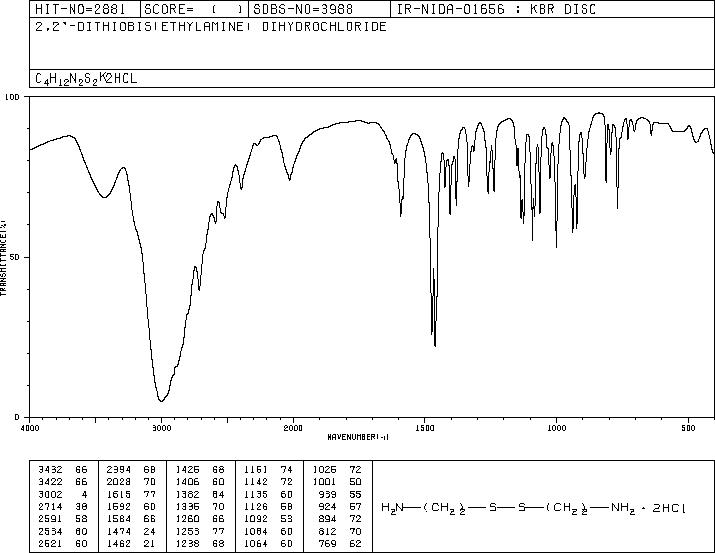Select peak table entry '1001'
The width and height of the screenshot is (715, 553).
325,482
